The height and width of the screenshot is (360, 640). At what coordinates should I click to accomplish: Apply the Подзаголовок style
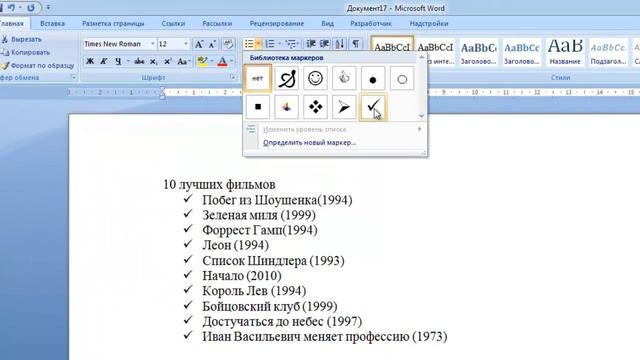pyautogui.click(x=608, y=52)
